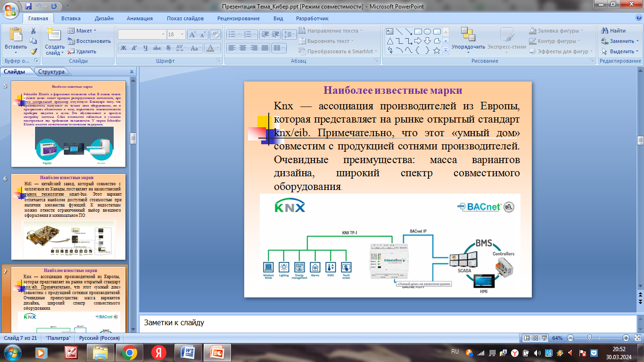The width and height of the screenshot is (644, 362).
Task: Click the zoom slider handle
Action: (589, 338)
